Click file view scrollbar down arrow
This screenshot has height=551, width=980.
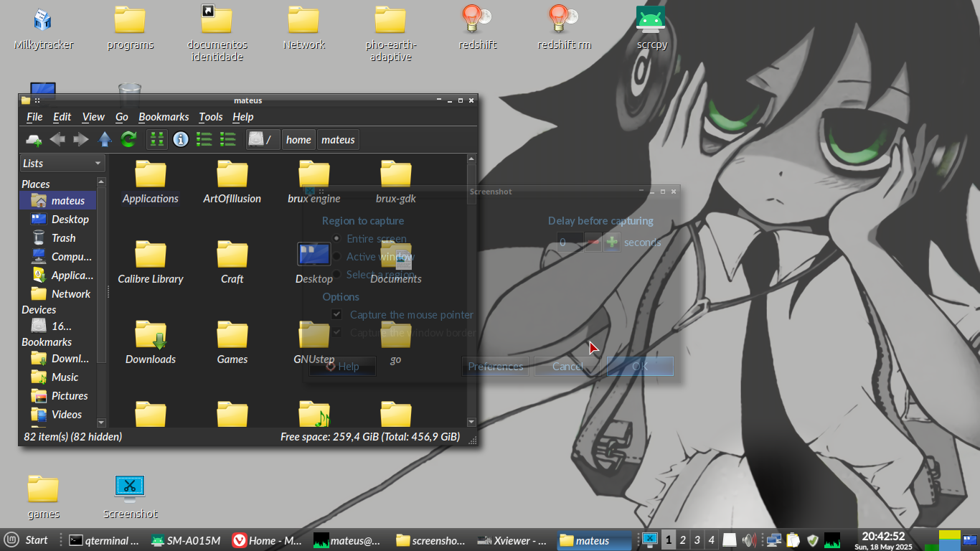(x=471, y=422)
